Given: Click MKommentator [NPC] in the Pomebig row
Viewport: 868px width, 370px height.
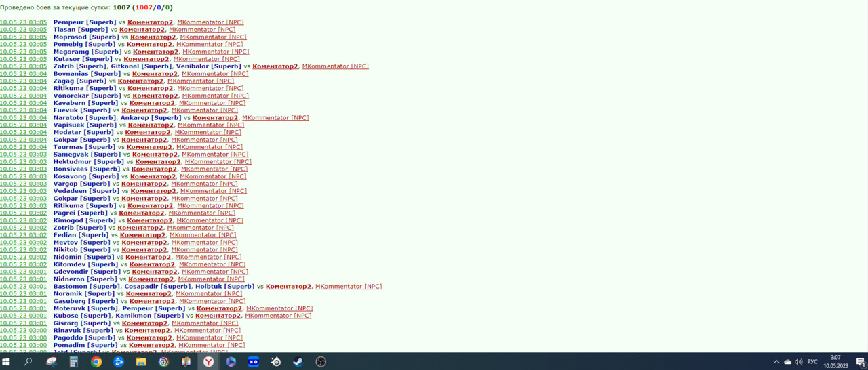Looking at the screenshot, I should coord(210,44).
